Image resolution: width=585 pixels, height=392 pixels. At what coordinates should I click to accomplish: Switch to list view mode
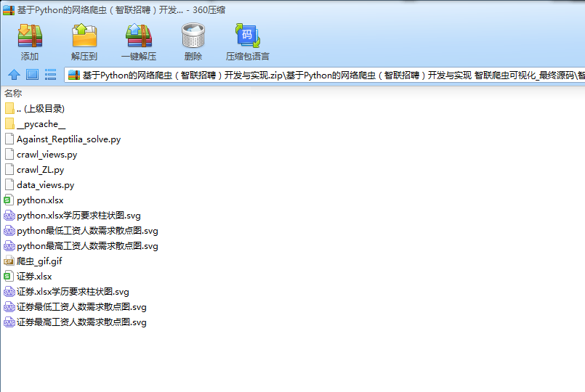coord(50,75)
